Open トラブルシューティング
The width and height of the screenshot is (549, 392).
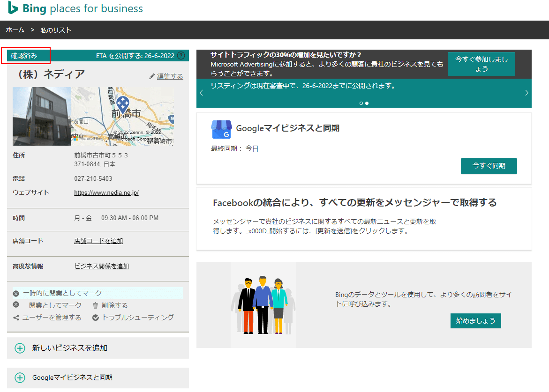click(x=138, y=318)
